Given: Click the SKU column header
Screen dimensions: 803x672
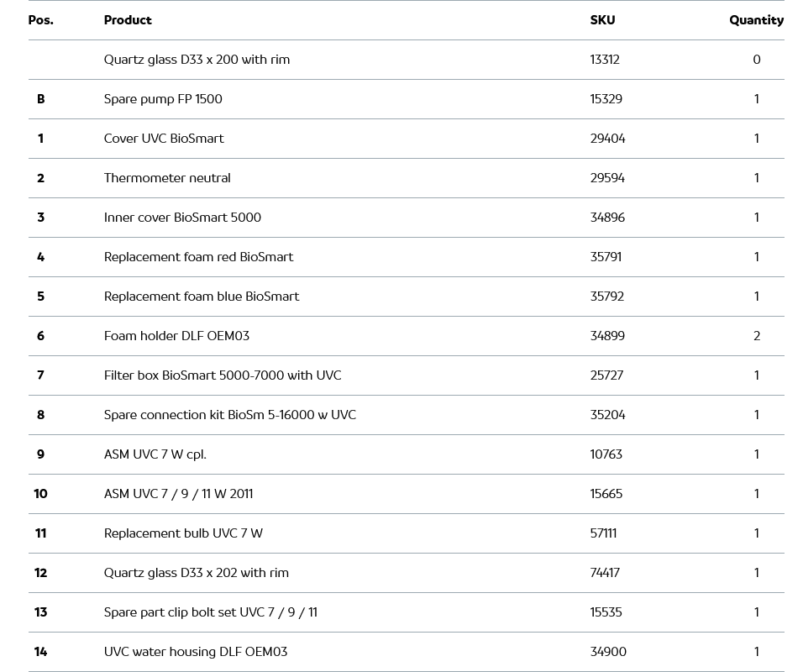Looking at the screenshot, I should point(602,20).
